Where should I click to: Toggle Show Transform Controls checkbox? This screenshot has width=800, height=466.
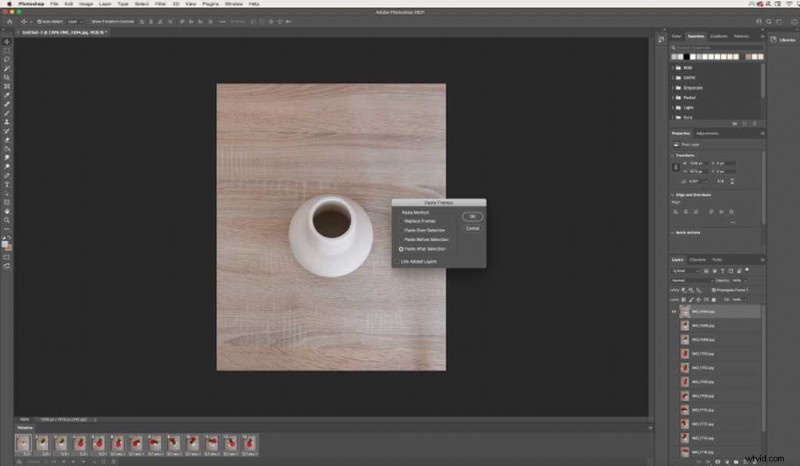(89, 22)
